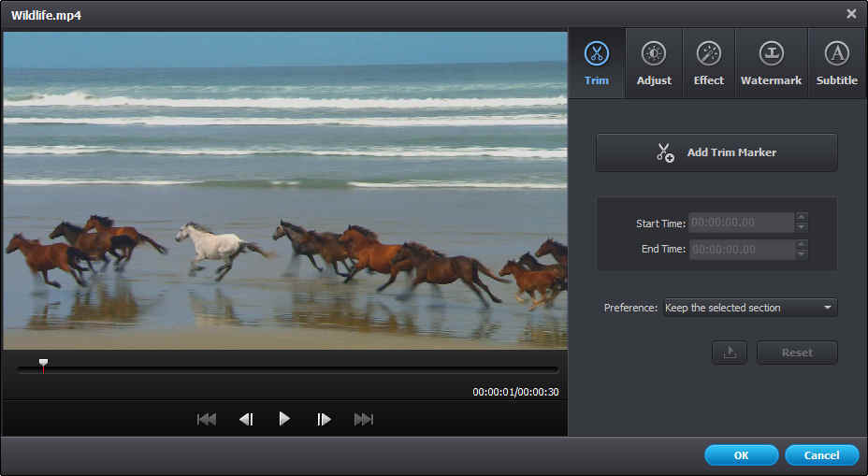This screenshot has width=868, height=476.
Task: Open the Trim tab
Action: (x=597, y=63)
